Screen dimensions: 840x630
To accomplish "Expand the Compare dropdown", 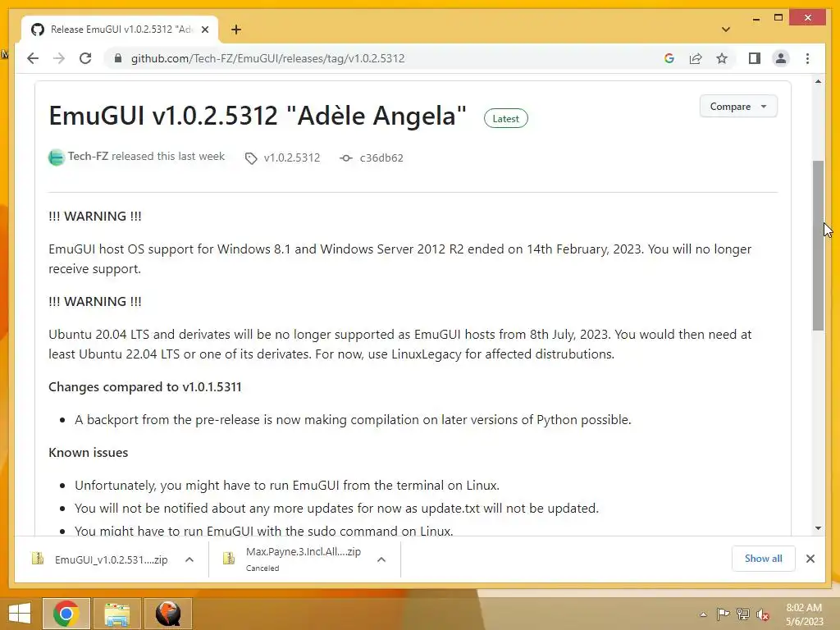I will 738,107.
